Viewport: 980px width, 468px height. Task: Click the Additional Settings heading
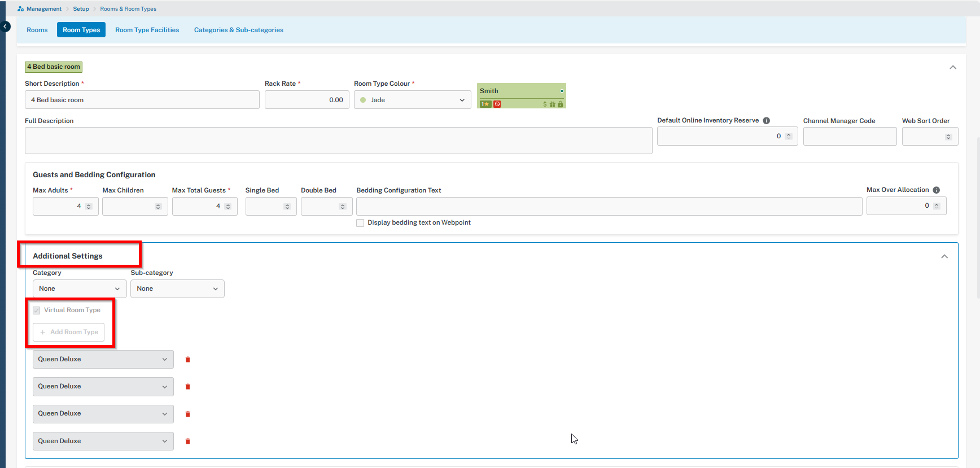tap(68, 256)
